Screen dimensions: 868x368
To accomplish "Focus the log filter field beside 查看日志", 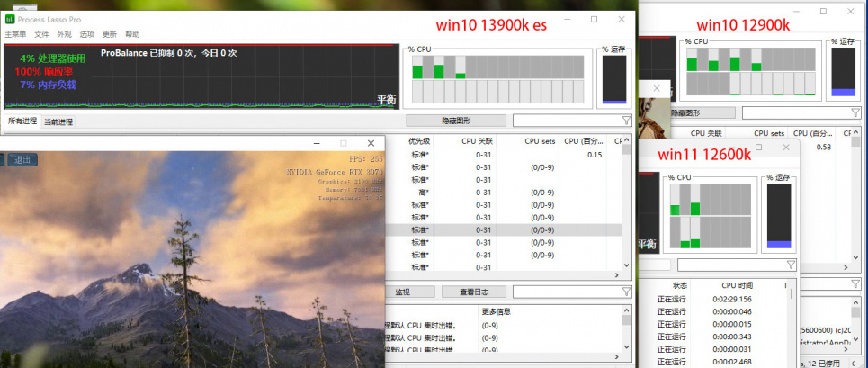I will tap(568, 292).
